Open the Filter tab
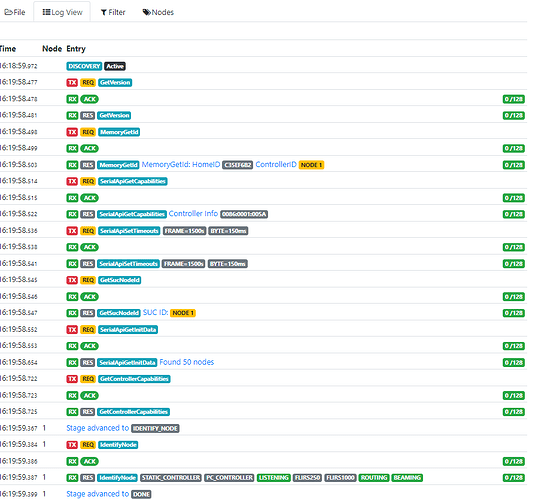 pos(113,12)
